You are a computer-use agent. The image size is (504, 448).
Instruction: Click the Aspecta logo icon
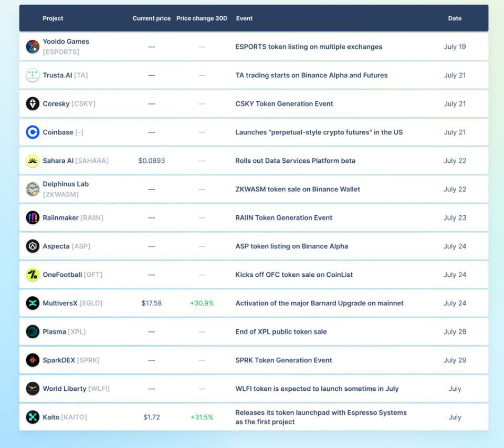click(x=33, y=246)
